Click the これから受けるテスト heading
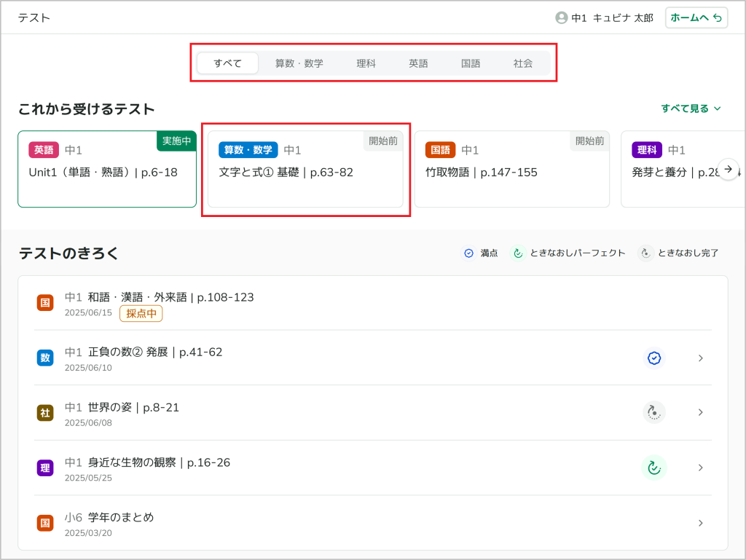Viewport: 746px width, 560px height. [87, 109]
